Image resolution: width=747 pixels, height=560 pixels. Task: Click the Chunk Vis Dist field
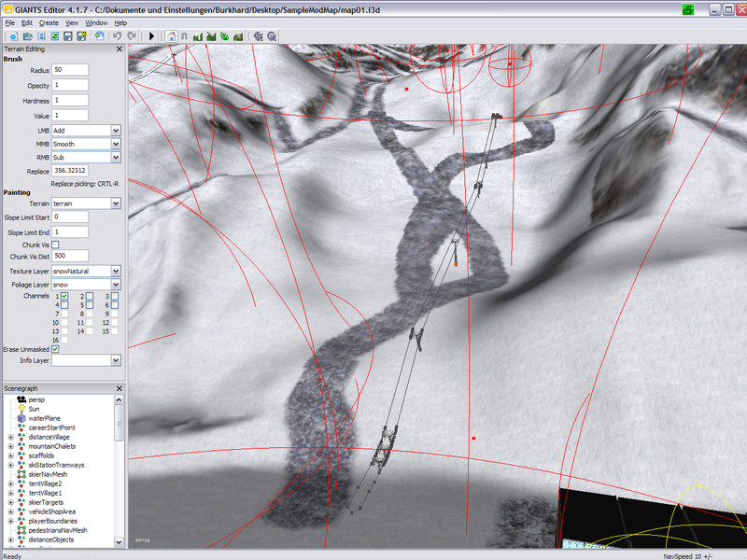[x=70, y=256]
